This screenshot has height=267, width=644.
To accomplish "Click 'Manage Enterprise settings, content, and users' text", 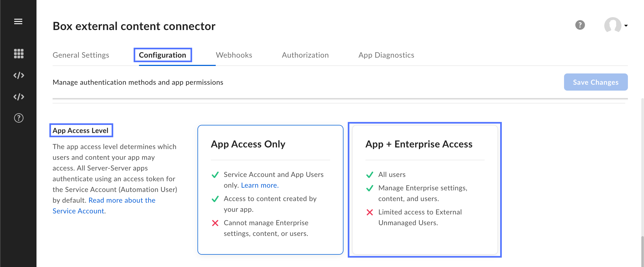I will point(423,193).
